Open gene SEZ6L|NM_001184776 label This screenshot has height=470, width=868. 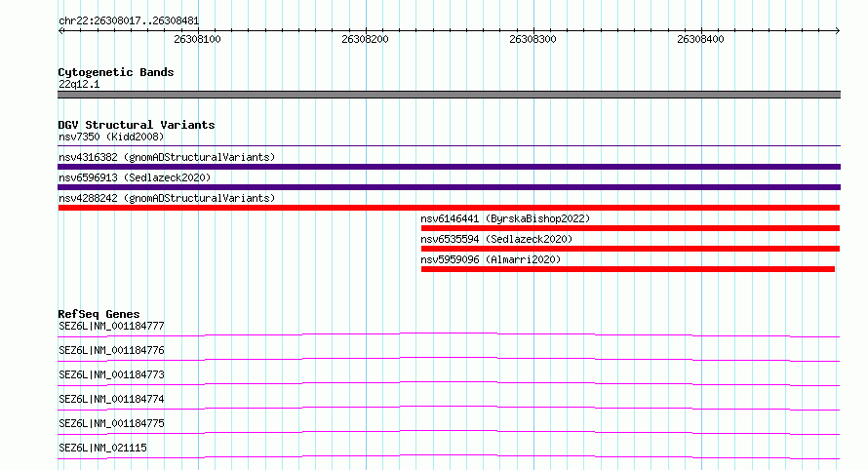coord(111,350)
